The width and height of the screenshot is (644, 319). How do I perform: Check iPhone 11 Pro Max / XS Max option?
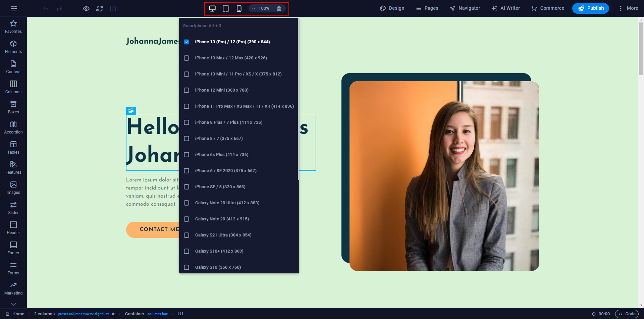click(186, 106)
